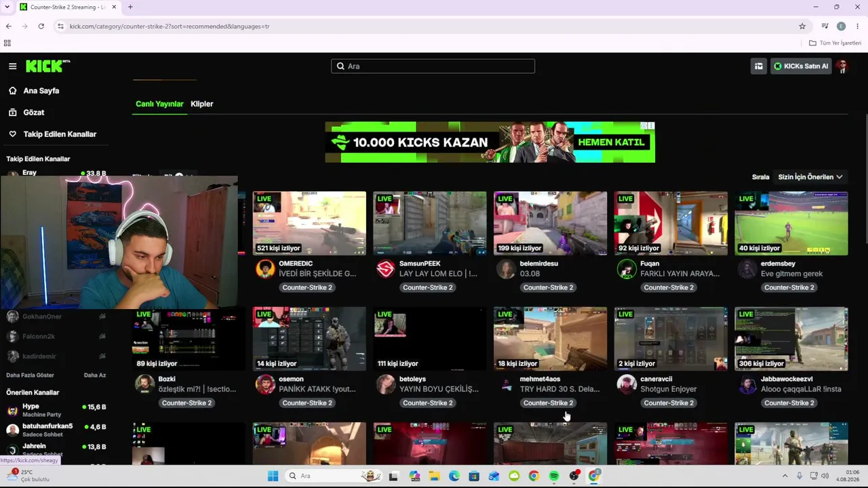Click the heart icon for Takip Edilen Kanallar
This screenshot has width=868, height=488.
point(12,134)
